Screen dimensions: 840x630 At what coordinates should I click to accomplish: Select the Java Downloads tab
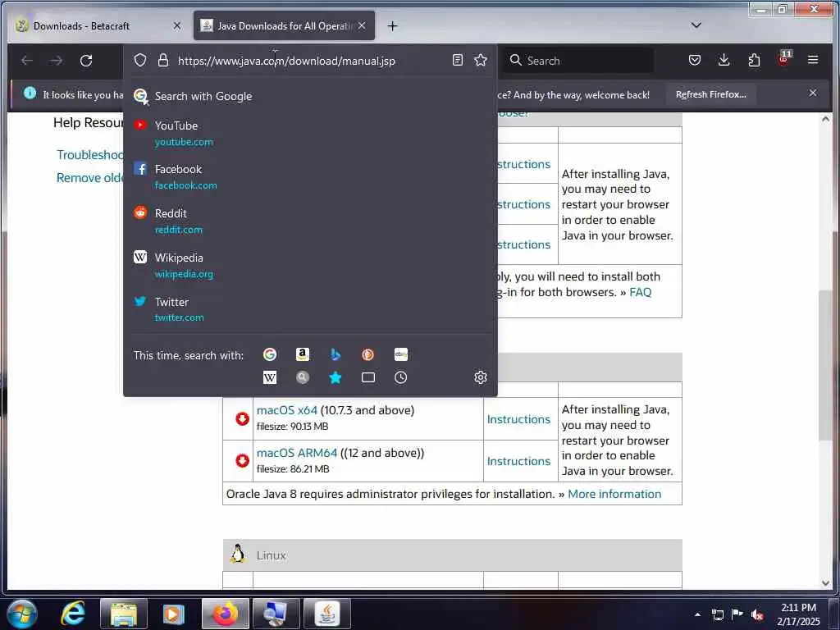coord(284,25)
